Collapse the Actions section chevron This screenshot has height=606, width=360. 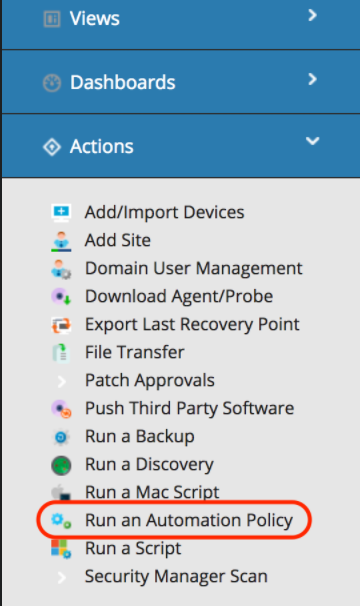(312, 141)
